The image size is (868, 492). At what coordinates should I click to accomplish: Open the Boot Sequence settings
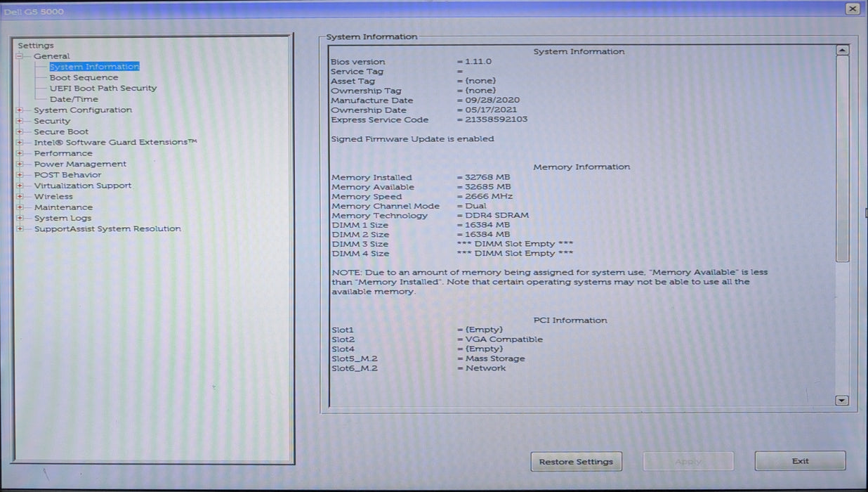point(84,77)
